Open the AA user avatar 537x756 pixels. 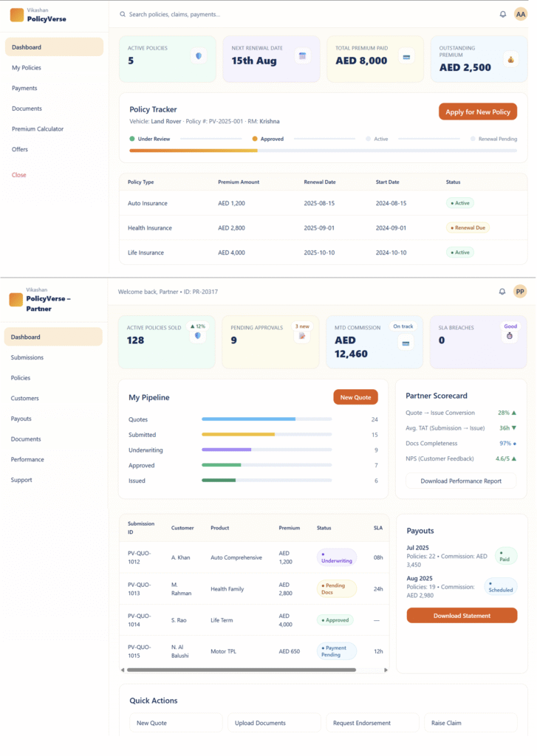520,14
